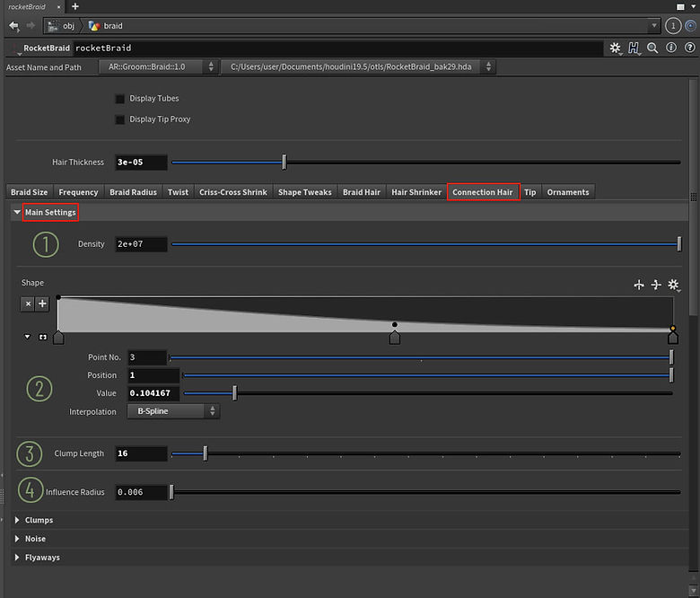The image size is (700, 598).
Task: Enable the Display Tip Proxy checkbox
Action: coord(119,119)
